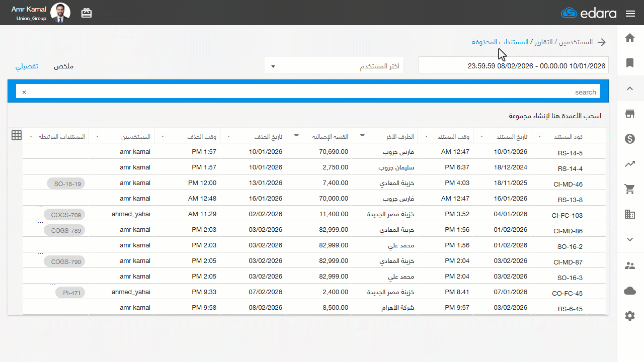Open filter for كود المستند column
Screen dimensions: 644x362
click(x=540, y=135)
